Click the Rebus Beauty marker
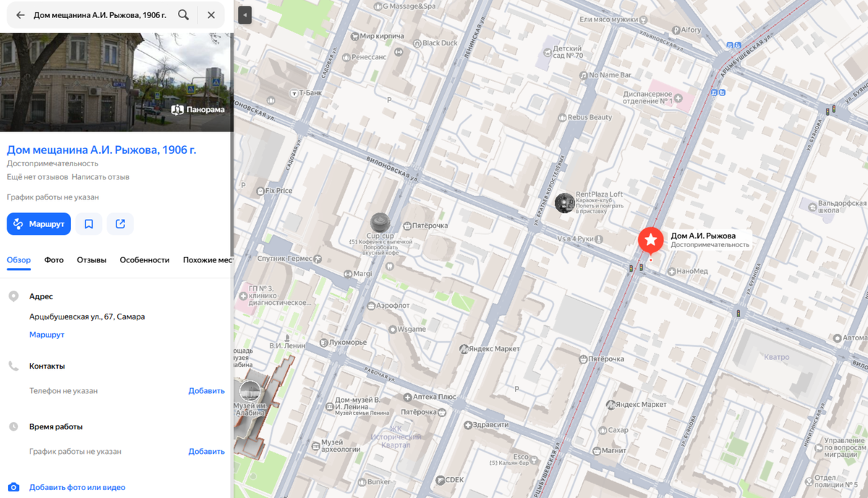The width and height of the screenshot is (868, 498). click(x=562, y=117)
